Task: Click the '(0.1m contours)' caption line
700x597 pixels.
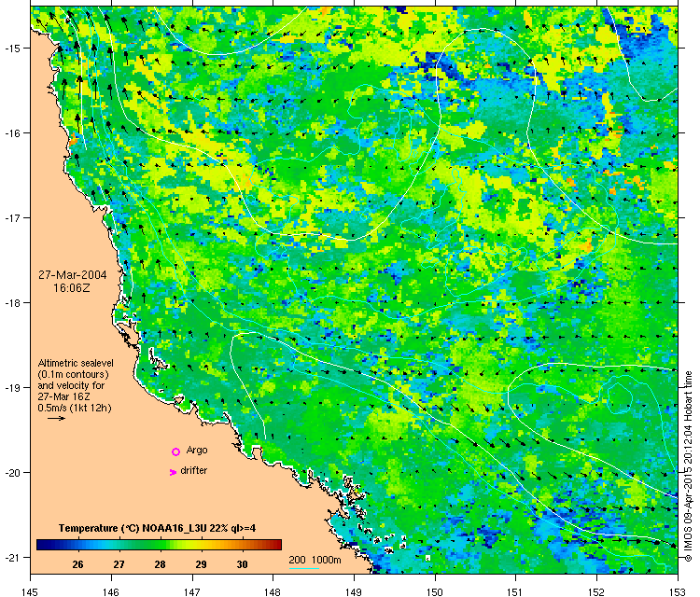Action: click(x=73, y=374)
